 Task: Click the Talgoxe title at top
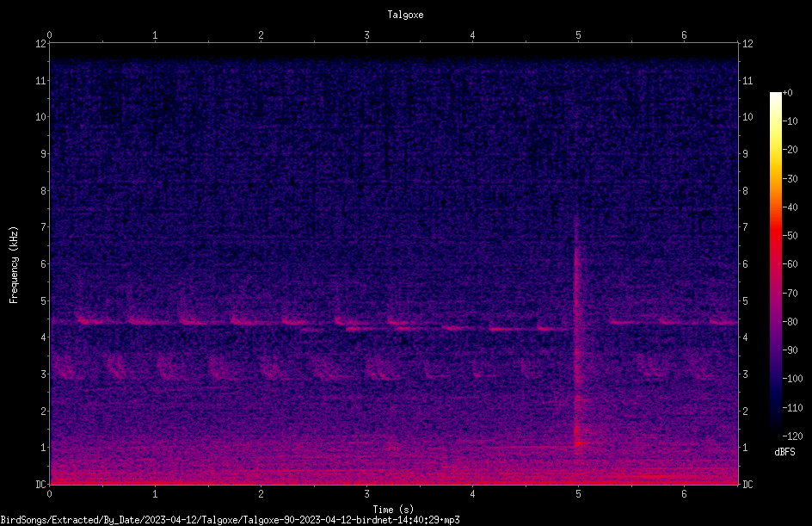(x=405, y=15)
